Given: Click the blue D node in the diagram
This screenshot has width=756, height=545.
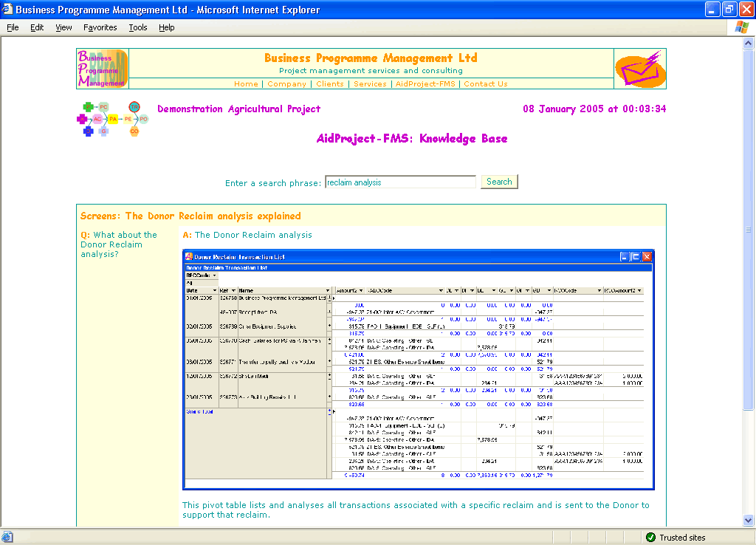Looking at the screenshot, I should click(89, 131).
